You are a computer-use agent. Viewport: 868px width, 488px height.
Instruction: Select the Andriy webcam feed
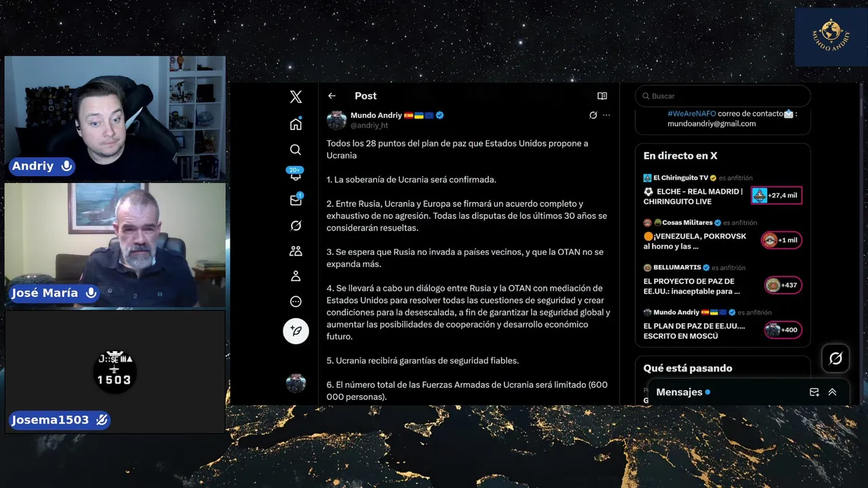coord(115,118)
